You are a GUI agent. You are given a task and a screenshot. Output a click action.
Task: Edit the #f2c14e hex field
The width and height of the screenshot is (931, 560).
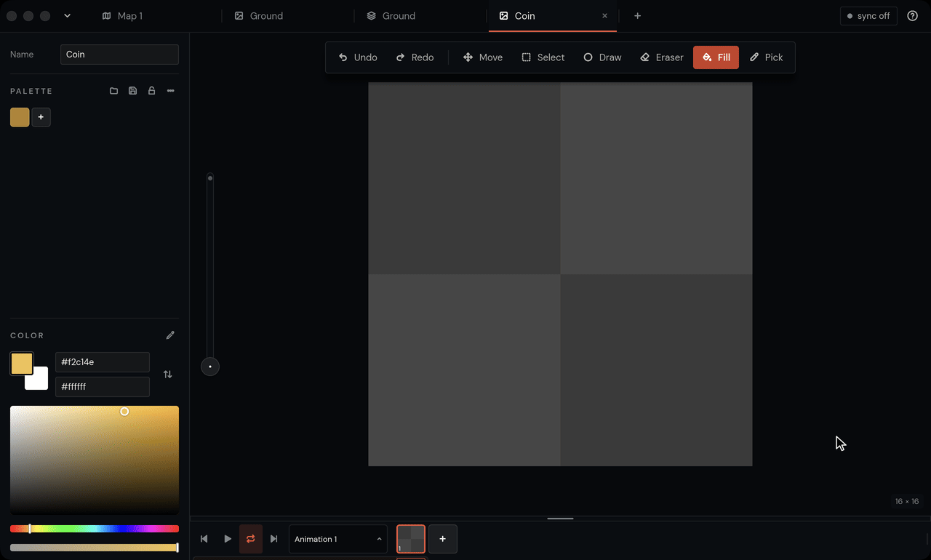tap(103, 362)
